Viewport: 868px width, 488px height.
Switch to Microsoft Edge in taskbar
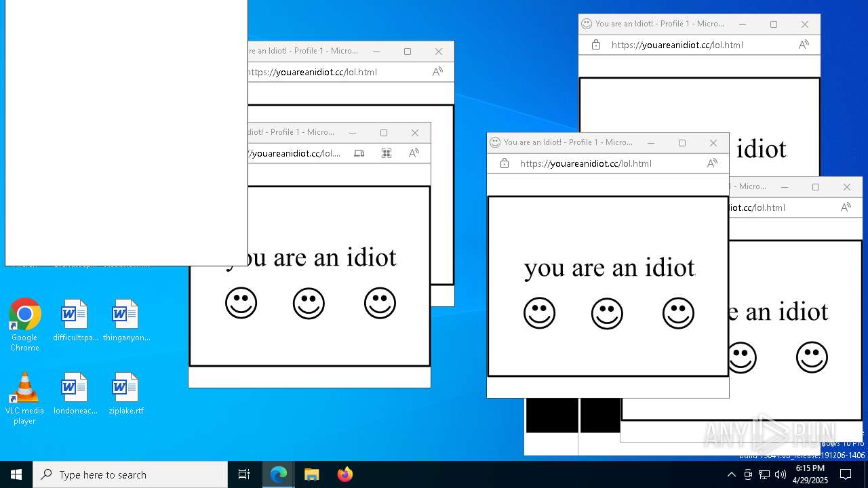(x=279, y=474)
